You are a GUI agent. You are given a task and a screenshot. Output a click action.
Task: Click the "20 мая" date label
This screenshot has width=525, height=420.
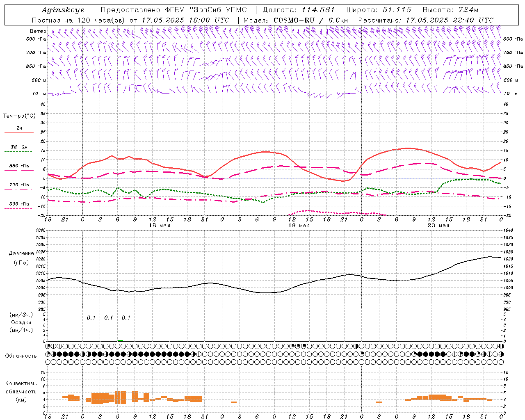438,225
